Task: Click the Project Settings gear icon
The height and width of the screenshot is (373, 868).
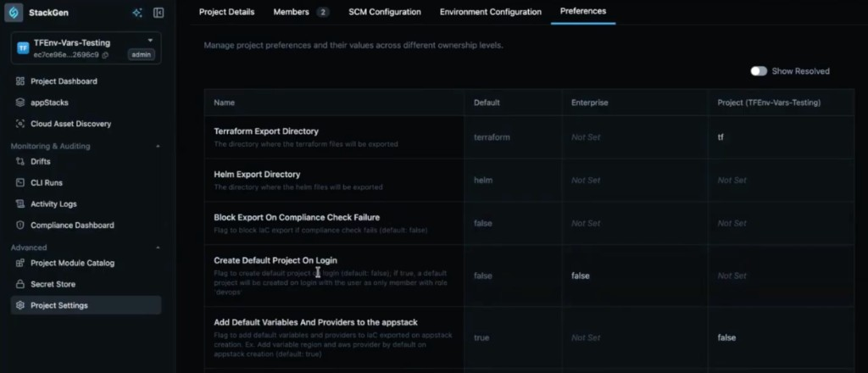Action: [x=20, y=305]
